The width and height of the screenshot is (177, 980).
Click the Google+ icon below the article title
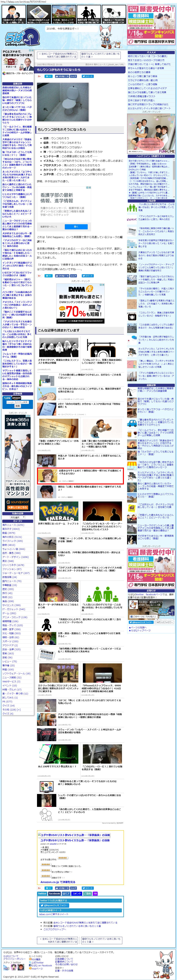40,76
